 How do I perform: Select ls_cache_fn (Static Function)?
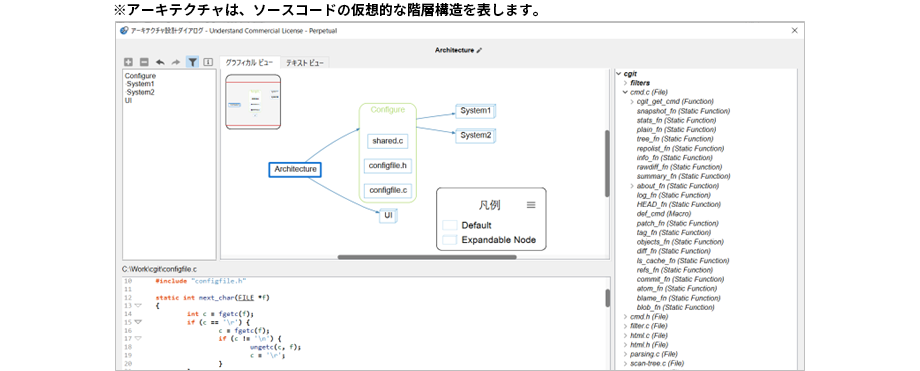click(x=683, y=261)
